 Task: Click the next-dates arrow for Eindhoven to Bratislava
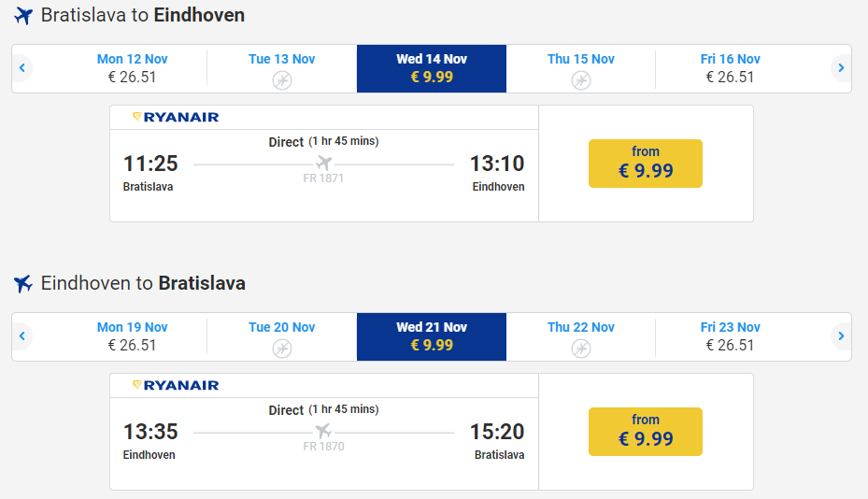pos(841,336)
